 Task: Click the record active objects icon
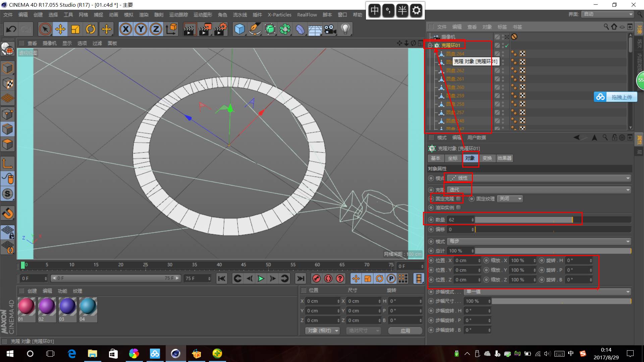tap(316, 279)
